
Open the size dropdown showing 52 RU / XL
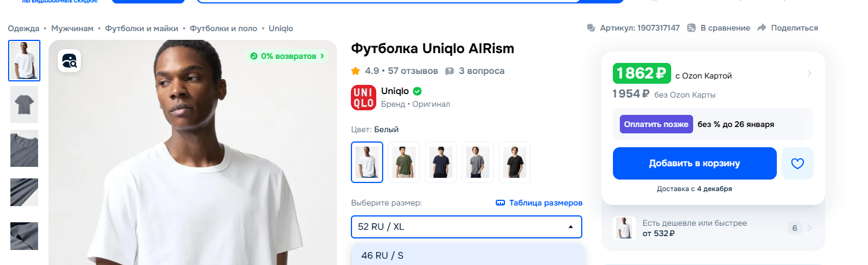coord(466,227)
